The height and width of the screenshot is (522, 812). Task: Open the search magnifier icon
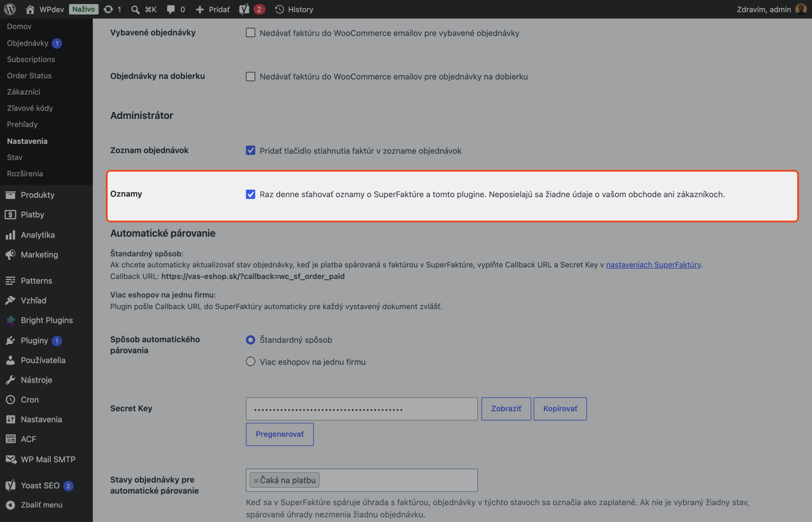[x=135, y=9]
